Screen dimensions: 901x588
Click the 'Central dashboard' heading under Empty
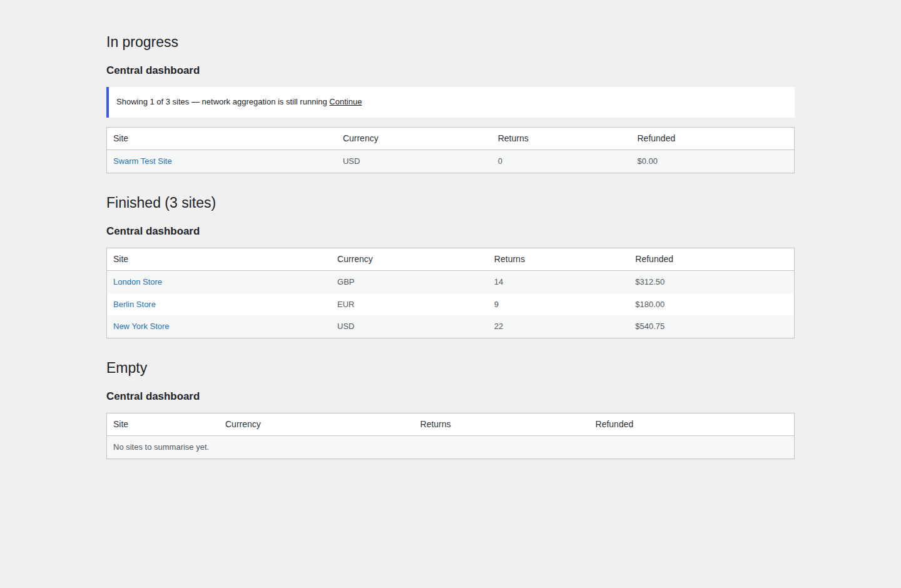click(x=153, y=397)
